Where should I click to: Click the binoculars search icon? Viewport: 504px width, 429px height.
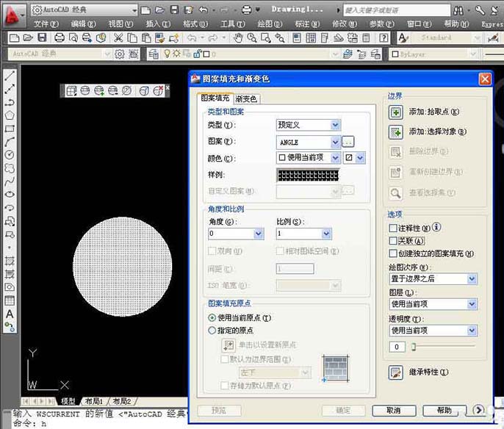tap(458, 10)
